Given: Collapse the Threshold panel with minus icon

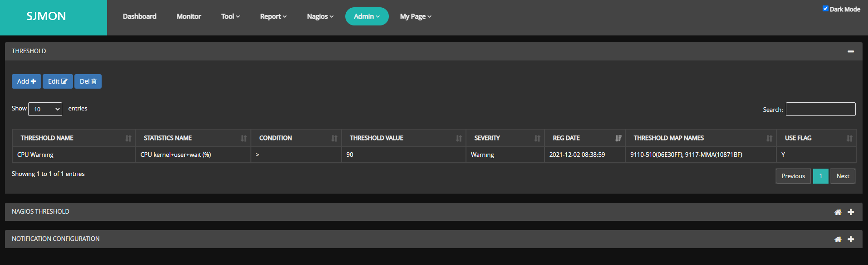Looking at the screenshot, I should (851, 51).
